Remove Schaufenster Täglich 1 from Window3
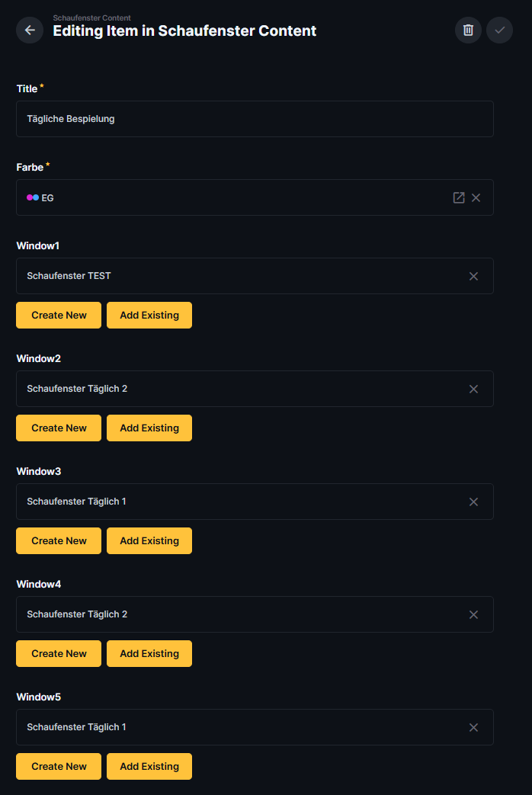The height and width of the screenshot is (795, 532). [473, 502]
